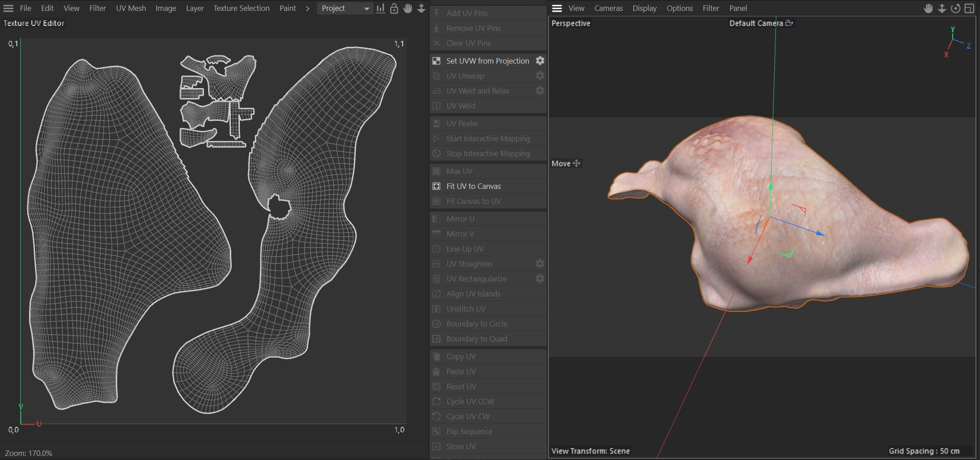Click the orbit camera icon in viewport
This screenshot has width=980, height=460.
tap(955, 8)
